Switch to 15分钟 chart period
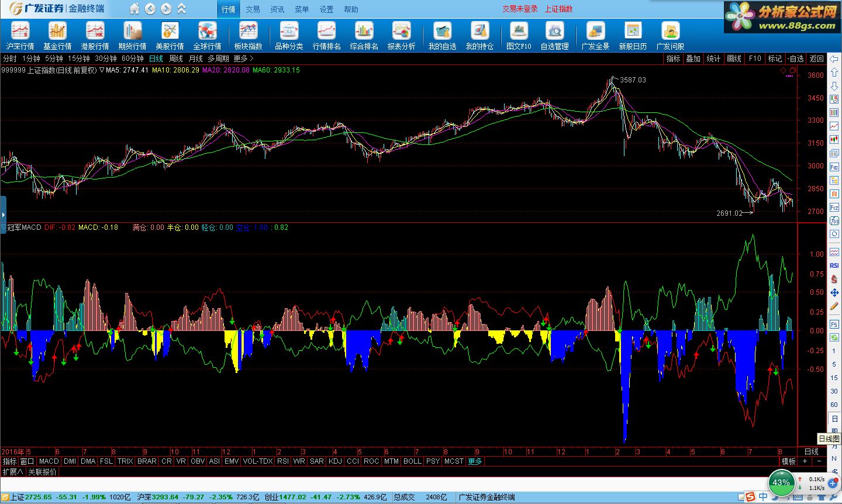 point(79,58)
